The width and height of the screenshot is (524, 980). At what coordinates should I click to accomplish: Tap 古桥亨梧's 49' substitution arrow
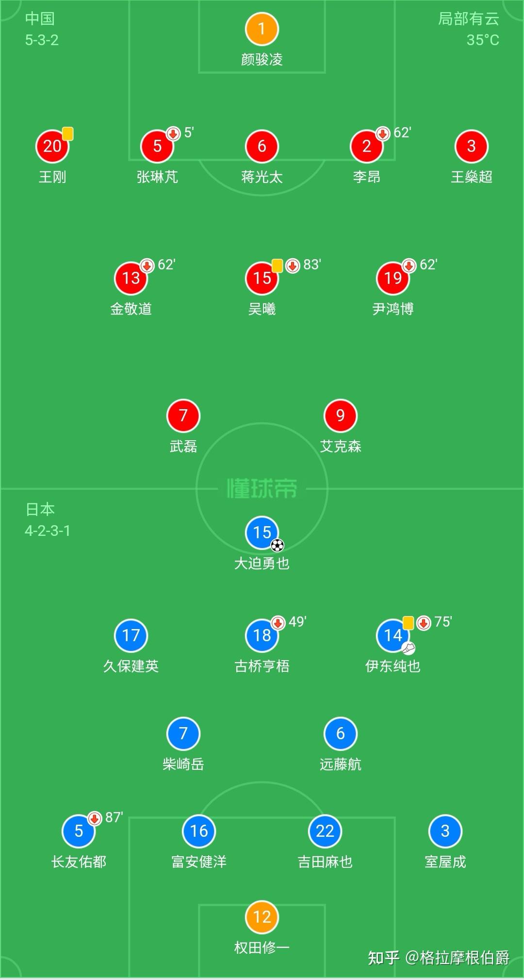[x=278, y=623]
